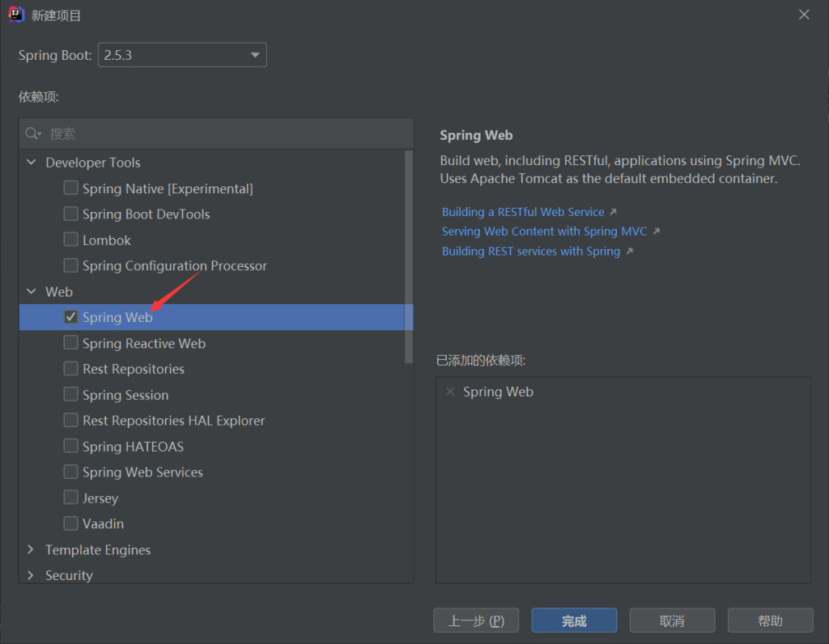Click the 完成 finish button
Image resolution: width=829 pixels, height=644 pixels.
574,621
